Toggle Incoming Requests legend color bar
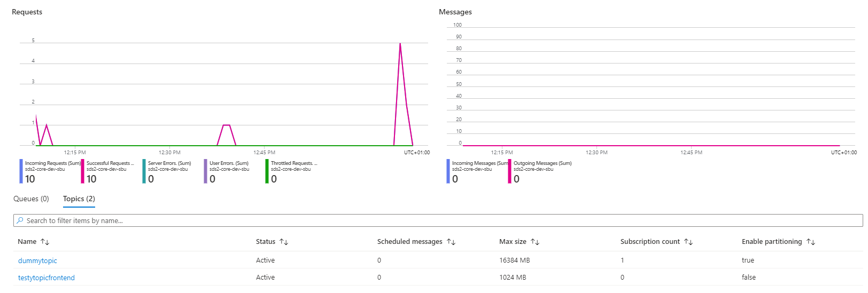Viewport: 868px width, 293px height. [21, 171]
